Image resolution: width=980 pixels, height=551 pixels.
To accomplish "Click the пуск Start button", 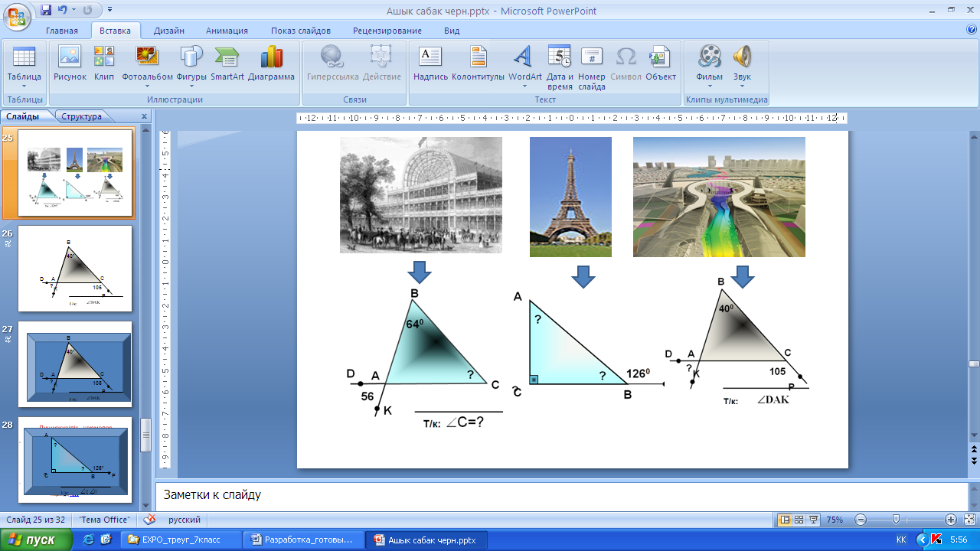I will pos(36,540).
